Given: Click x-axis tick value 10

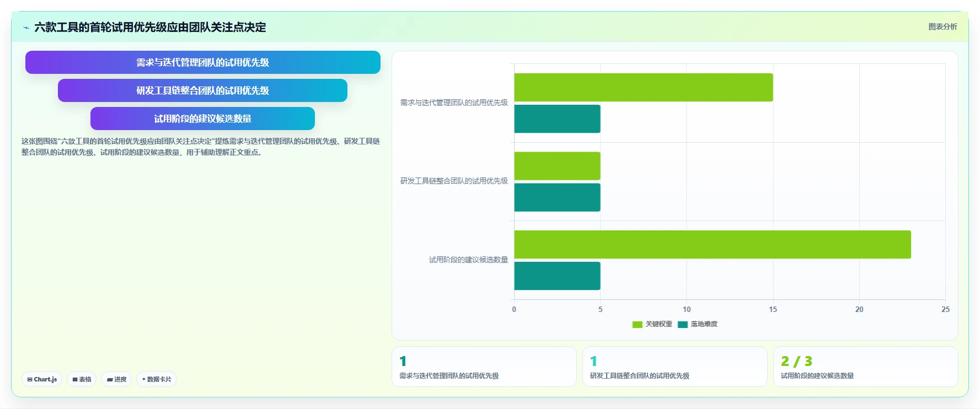Looking at the screenshot, I should [687, 309].
